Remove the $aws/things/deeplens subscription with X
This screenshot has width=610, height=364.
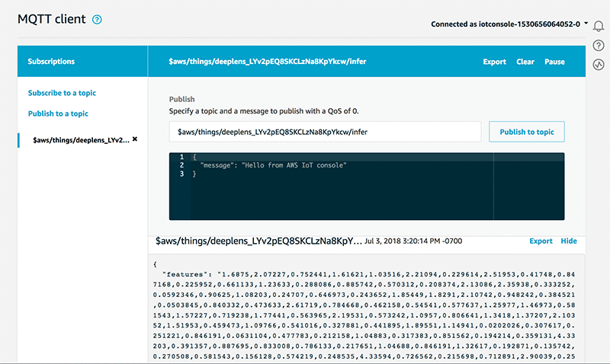click(135, 139)
